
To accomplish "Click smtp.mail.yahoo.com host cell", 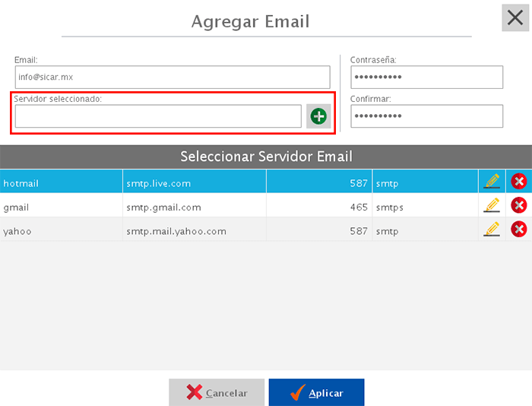I will click(194, 231).
